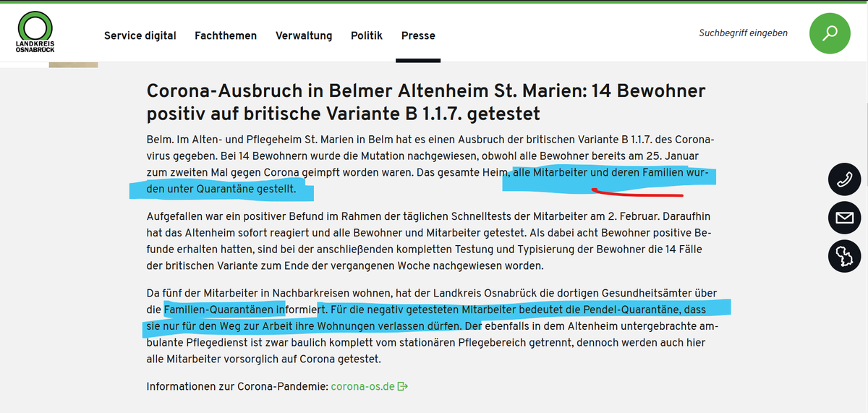Open the phone contact icon
Image resolution: width=868 pixels, height=413 pixels.
pyautogui.click(x=844, y=181)
